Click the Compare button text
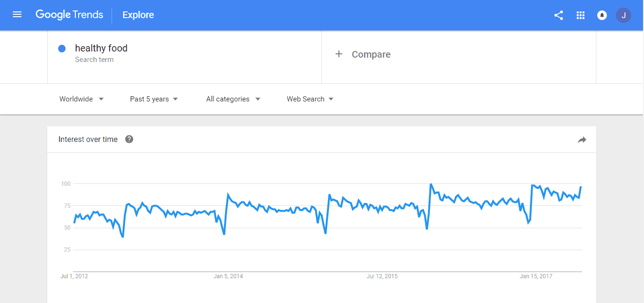 point(371,54)
